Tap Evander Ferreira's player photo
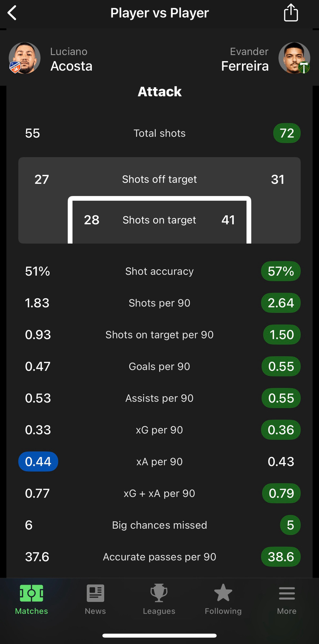The height and width of the screenshot is (644, 319). click(294, 58)
